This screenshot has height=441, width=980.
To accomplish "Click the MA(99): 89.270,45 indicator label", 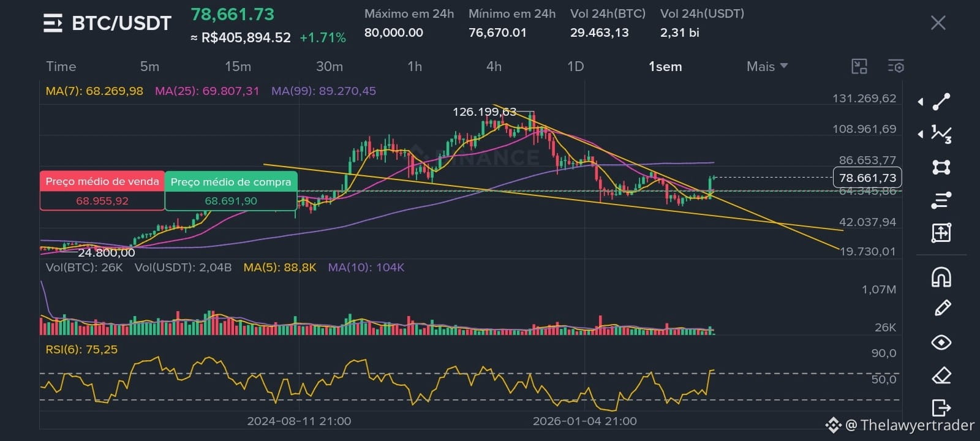I will pyautogui.click(x=324, y=91).
